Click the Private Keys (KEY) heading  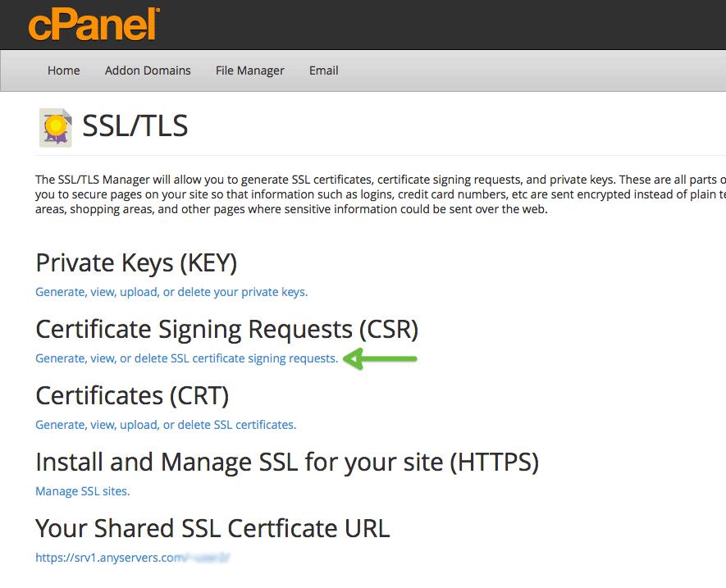[136, 263]
